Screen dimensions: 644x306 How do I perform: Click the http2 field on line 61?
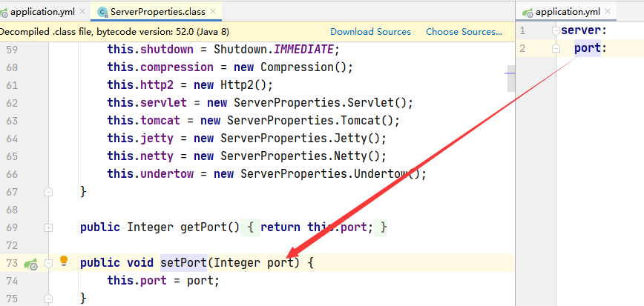(157, 85)
